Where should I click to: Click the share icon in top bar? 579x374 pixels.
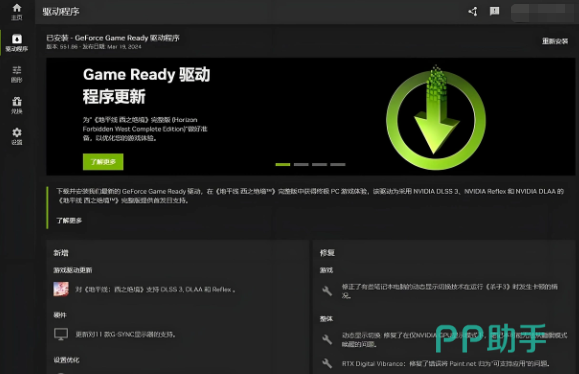(473, 11)
